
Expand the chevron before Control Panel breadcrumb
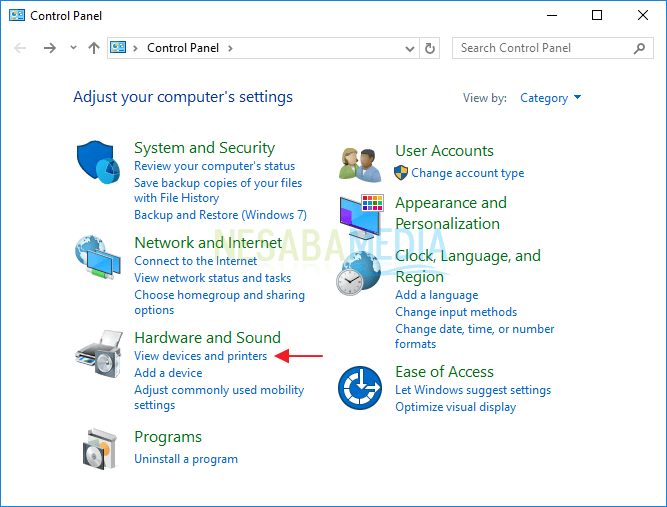click(x=135, y=48)
